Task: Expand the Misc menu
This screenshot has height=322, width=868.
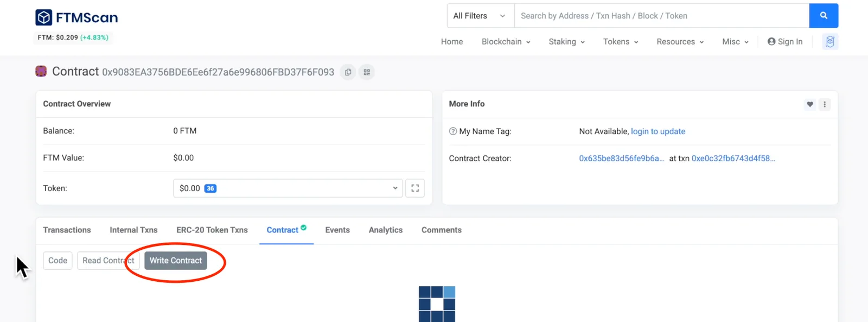Action: coord(735,42)
